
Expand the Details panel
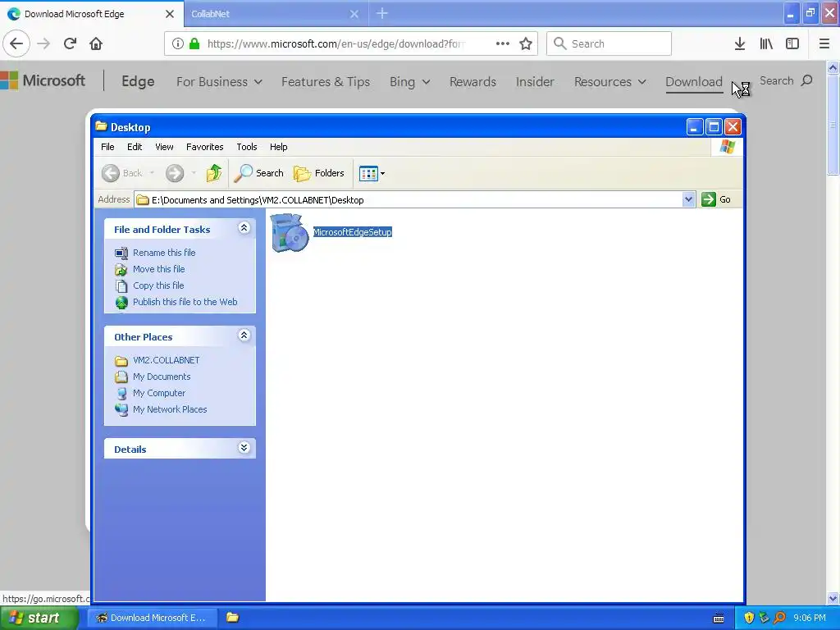[x=244, y=448]
